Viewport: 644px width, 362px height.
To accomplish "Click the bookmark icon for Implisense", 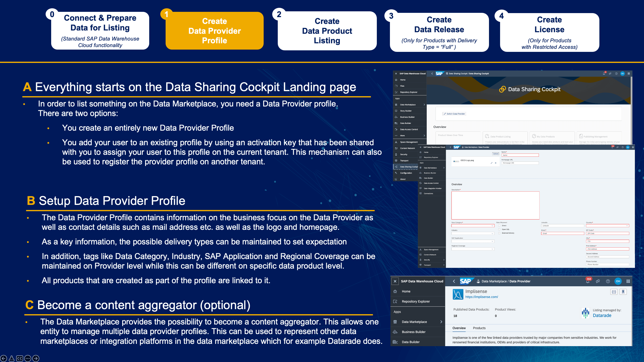I will (x=623, y=292).
